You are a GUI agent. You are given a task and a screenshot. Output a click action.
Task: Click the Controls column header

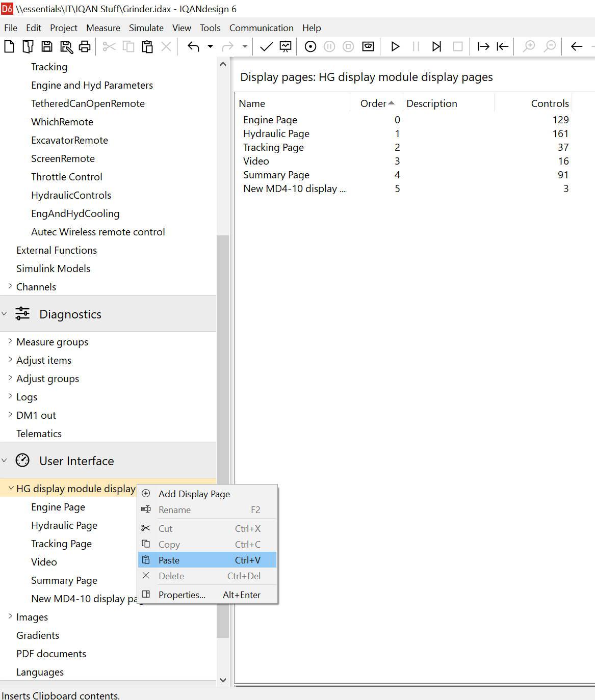tap(533, 103)
